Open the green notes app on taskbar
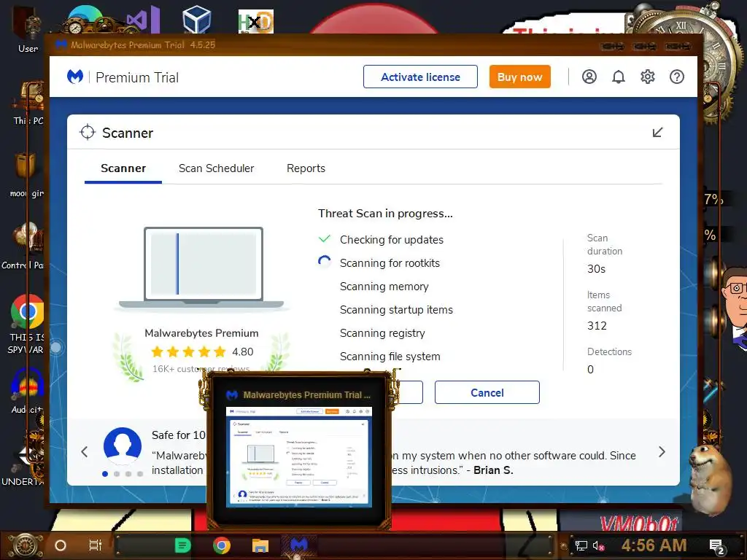This screenshot has width=747, height=560. point(182,545)
